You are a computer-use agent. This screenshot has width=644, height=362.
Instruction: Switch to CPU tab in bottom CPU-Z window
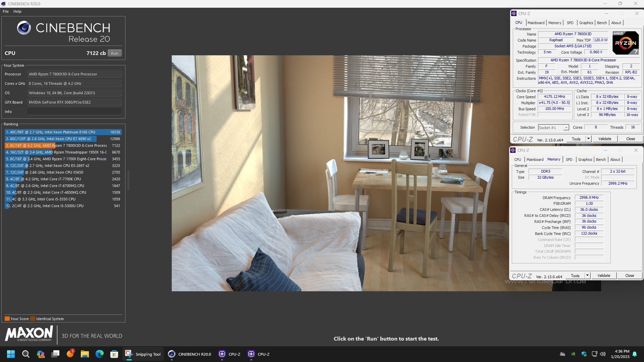[x=518, y=160]
